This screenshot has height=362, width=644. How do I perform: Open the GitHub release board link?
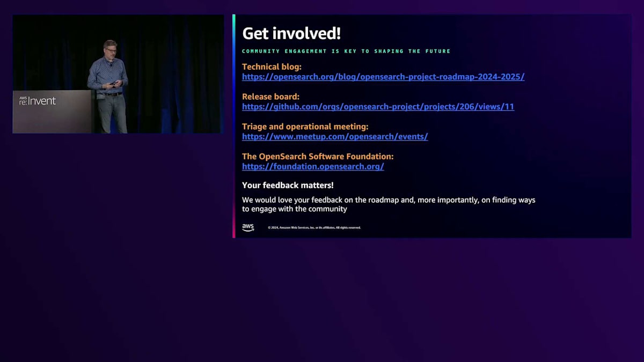coord(378,107)
